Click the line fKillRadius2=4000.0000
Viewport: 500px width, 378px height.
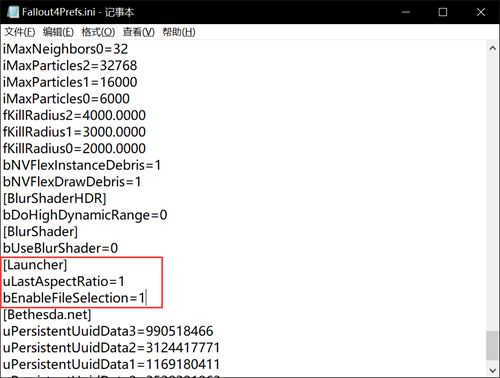pos(74,116)
